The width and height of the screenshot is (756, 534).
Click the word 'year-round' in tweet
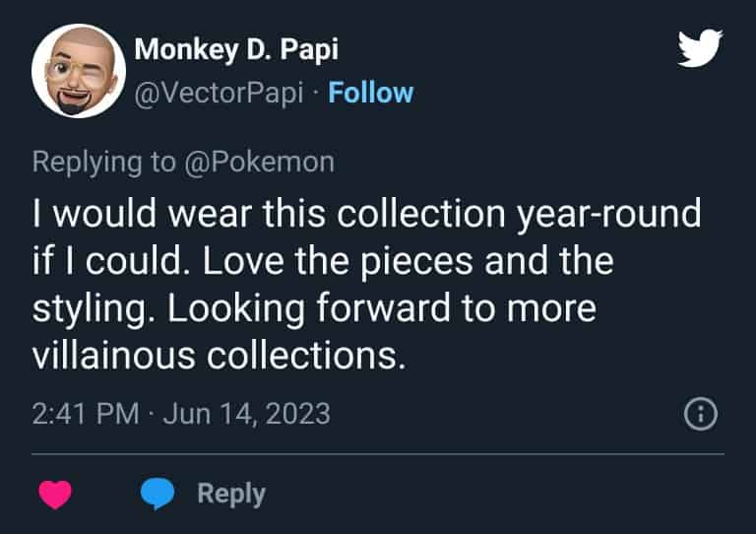point(609,215)
